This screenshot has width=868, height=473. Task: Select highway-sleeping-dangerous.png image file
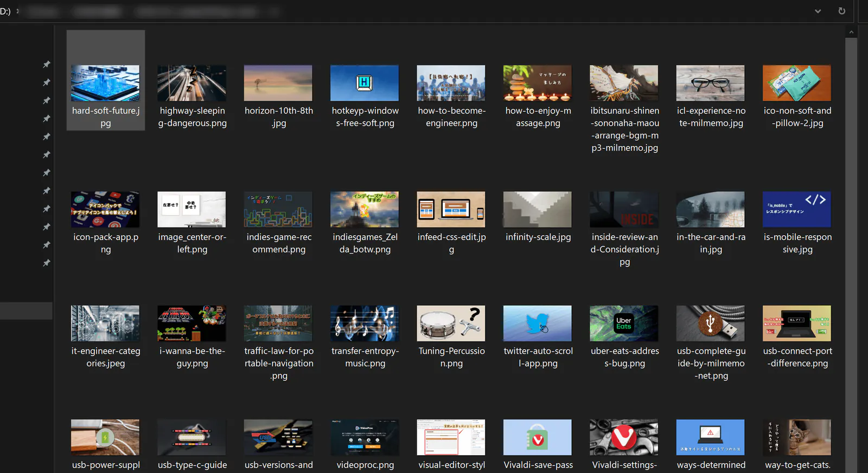[x=192, y=83]
